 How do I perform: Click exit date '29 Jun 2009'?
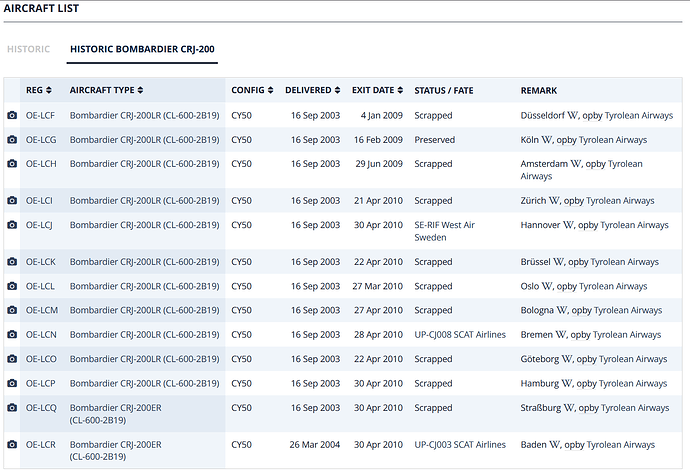pyautogui.click(x=379, y=164)
